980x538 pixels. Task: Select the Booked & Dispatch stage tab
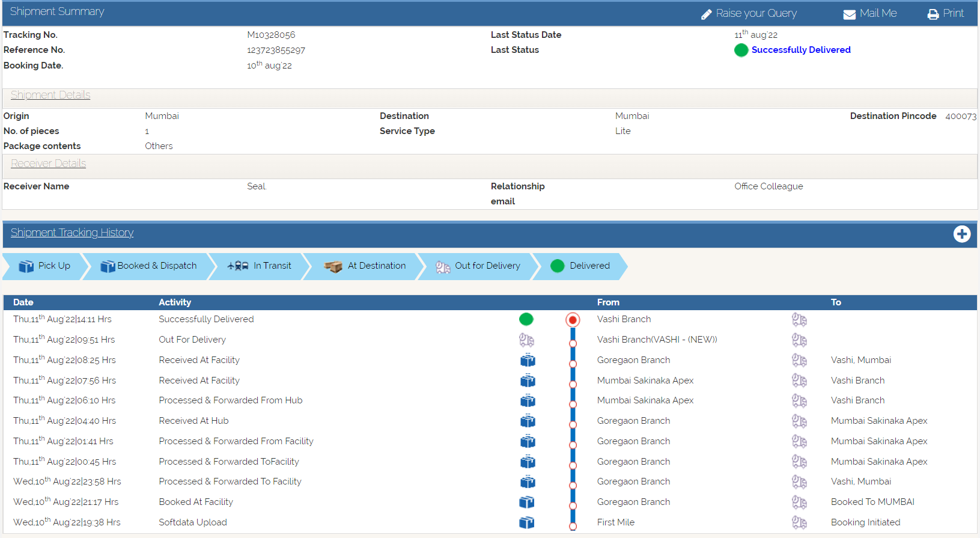click(x=148, y=266)
